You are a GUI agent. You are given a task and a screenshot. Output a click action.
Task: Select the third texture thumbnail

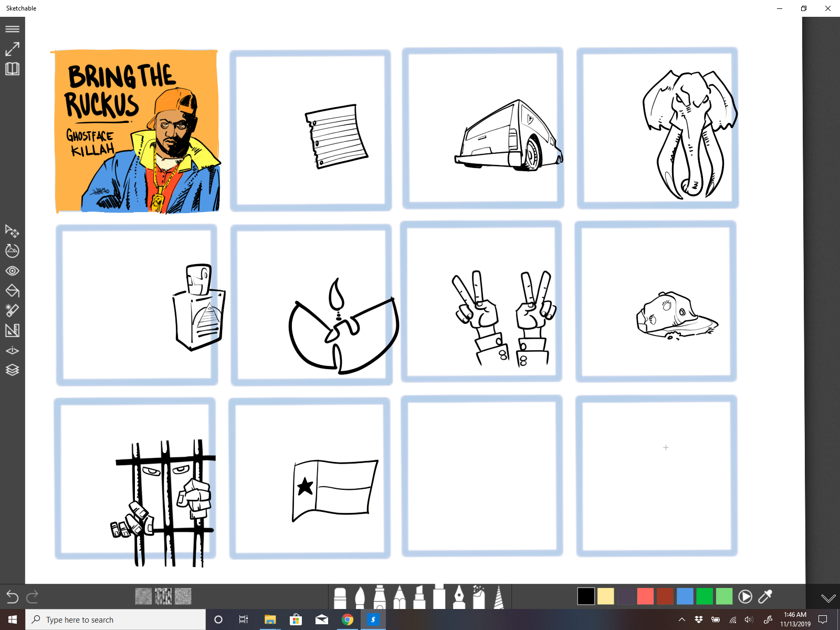pos(183,596)
